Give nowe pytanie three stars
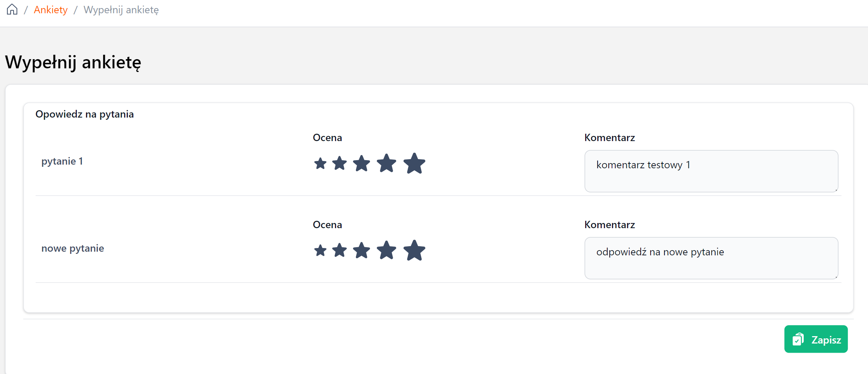The width and height of the screenshot is (868, 374). click(361, 251)
